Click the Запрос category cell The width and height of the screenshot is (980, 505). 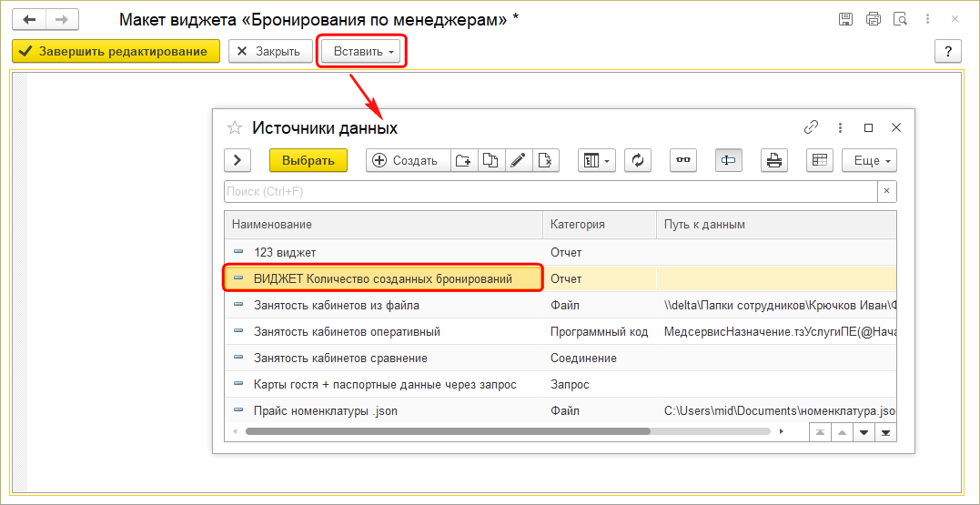(600, 384)
